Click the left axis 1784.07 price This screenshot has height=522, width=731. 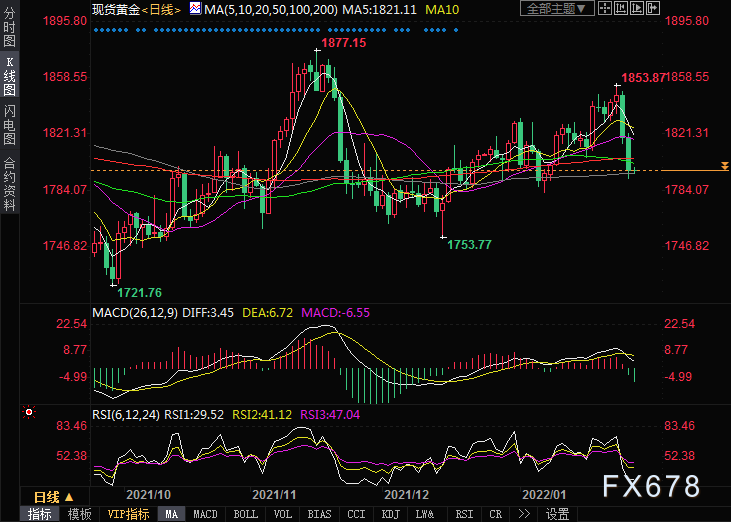pyautogui.click(x=65, y=190)
